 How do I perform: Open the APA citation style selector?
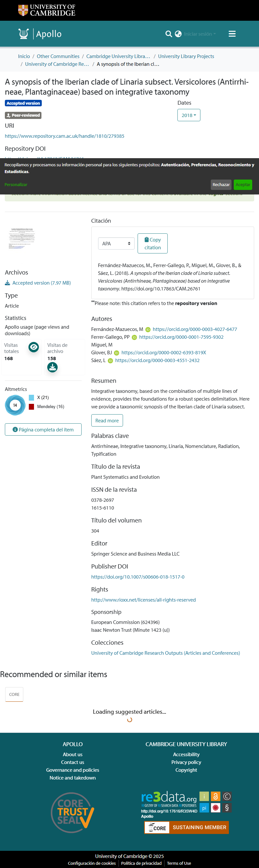(116, 244)
